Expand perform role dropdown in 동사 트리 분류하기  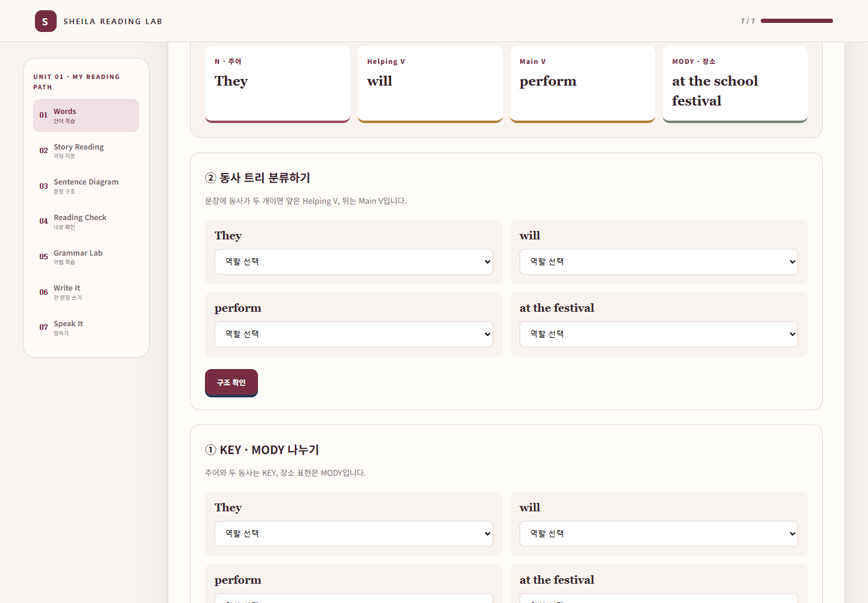point(354,334)
